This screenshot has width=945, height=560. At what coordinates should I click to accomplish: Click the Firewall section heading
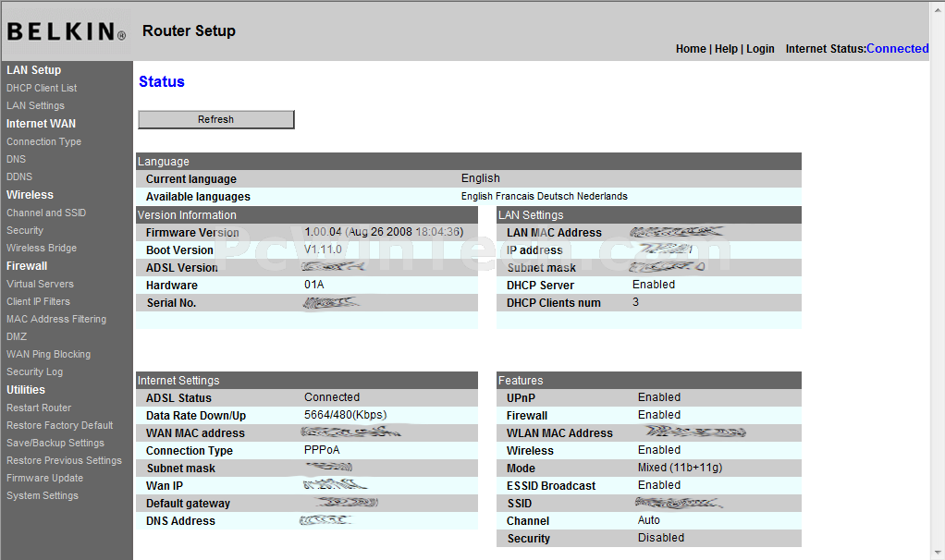(27, 265)
